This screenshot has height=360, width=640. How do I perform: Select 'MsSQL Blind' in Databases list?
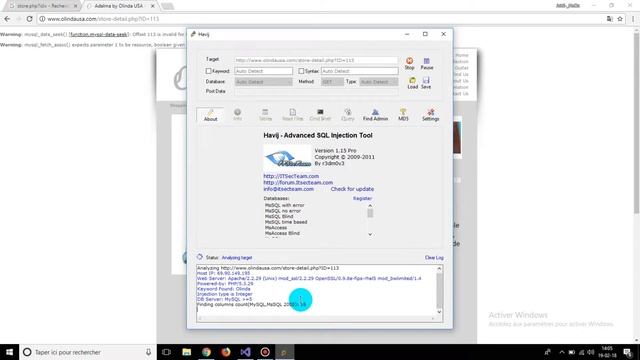coord(279,217)
